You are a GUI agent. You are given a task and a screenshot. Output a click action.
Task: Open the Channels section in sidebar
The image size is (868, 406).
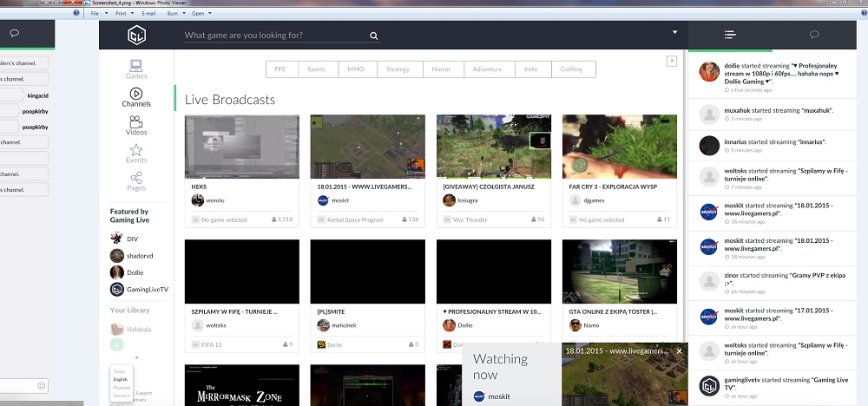(136, 97)
